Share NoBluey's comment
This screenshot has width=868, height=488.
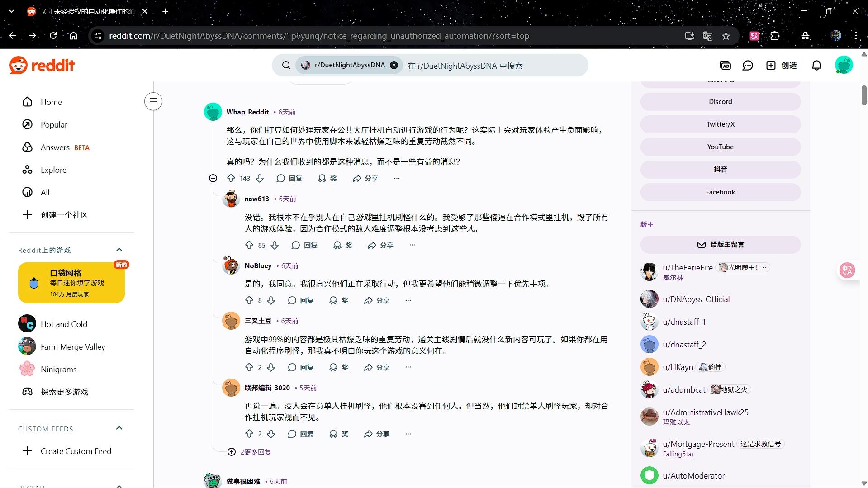tap(377, 300)
